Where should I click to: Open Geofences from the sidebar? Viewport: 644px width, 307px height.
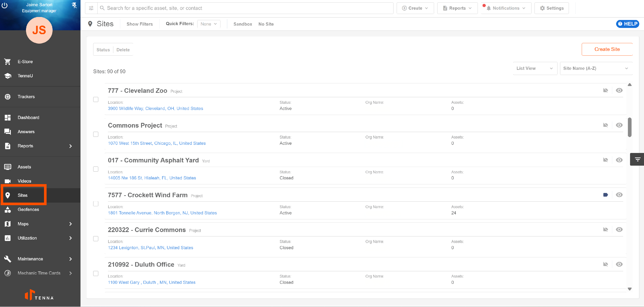[28, 209]
